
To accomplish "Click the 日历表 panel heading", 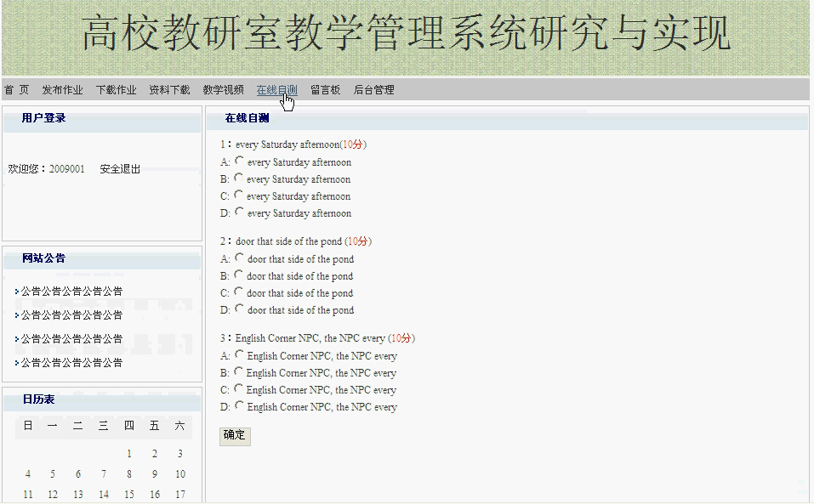I will 38,399.
